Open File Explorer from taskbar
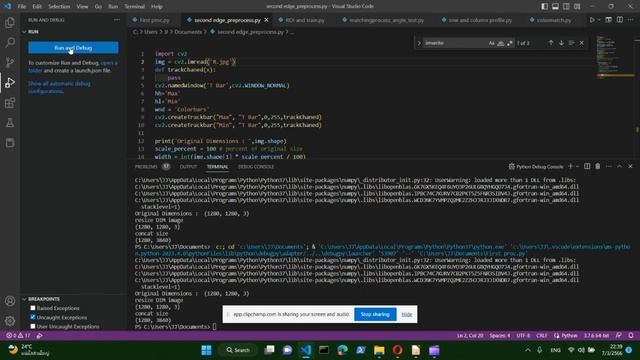640x360 pixels. pos(379,350)
